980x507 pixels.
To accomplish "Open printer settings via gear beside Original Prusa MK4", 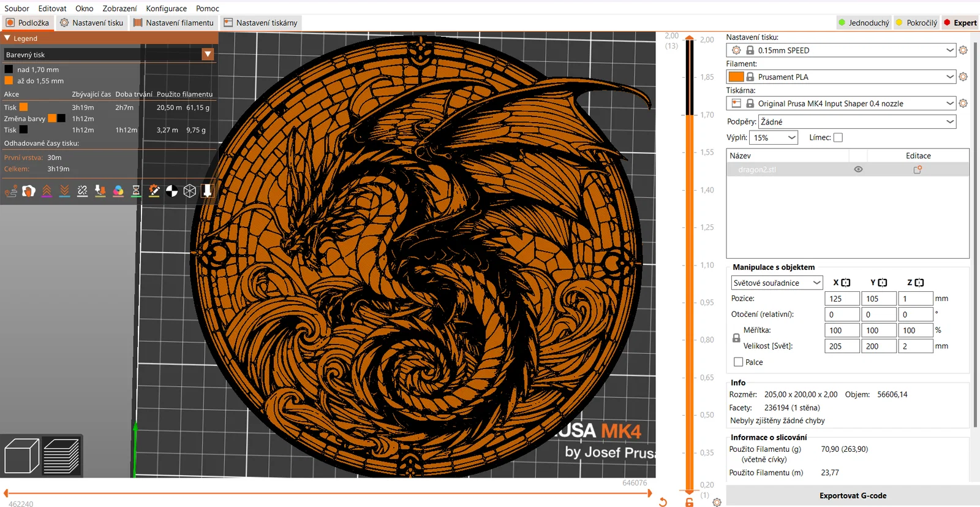I will tap(963, 104).
